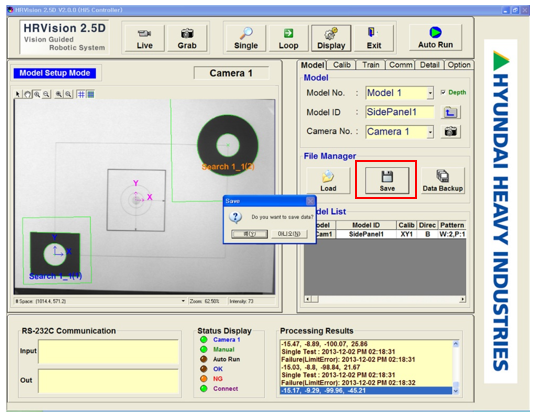Click the Search 1_1(1) region label

pos(55,276)
